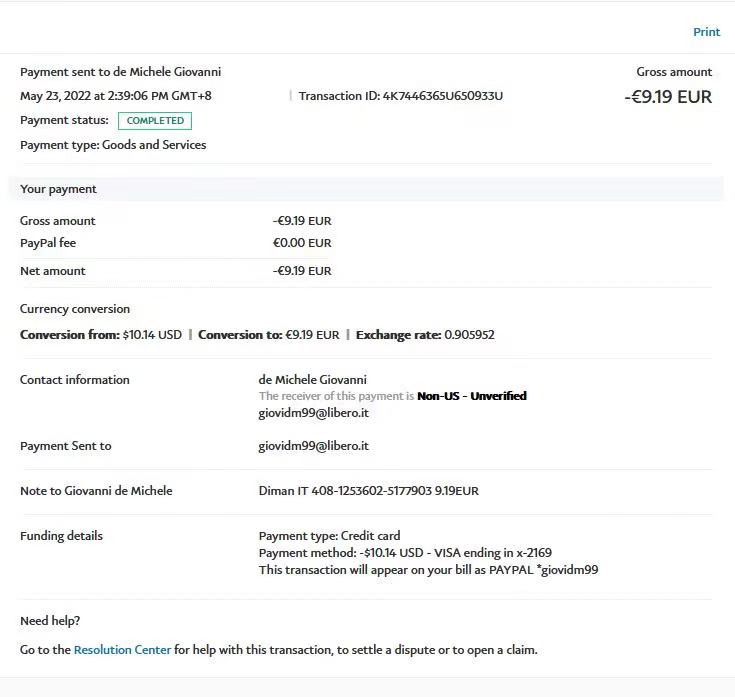
Task: Click the Net amount value in payment table
Action: pyautogui.click(x=302, y=271)
